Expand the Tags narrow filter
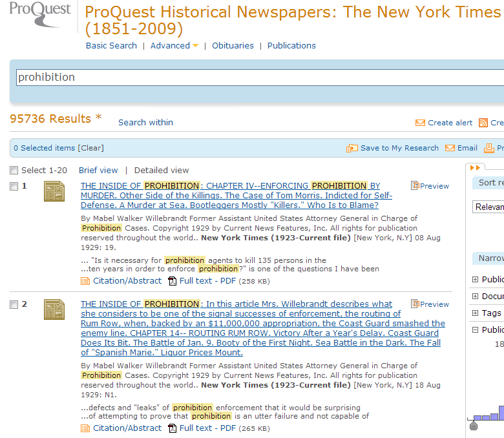 tap(475, 313)
